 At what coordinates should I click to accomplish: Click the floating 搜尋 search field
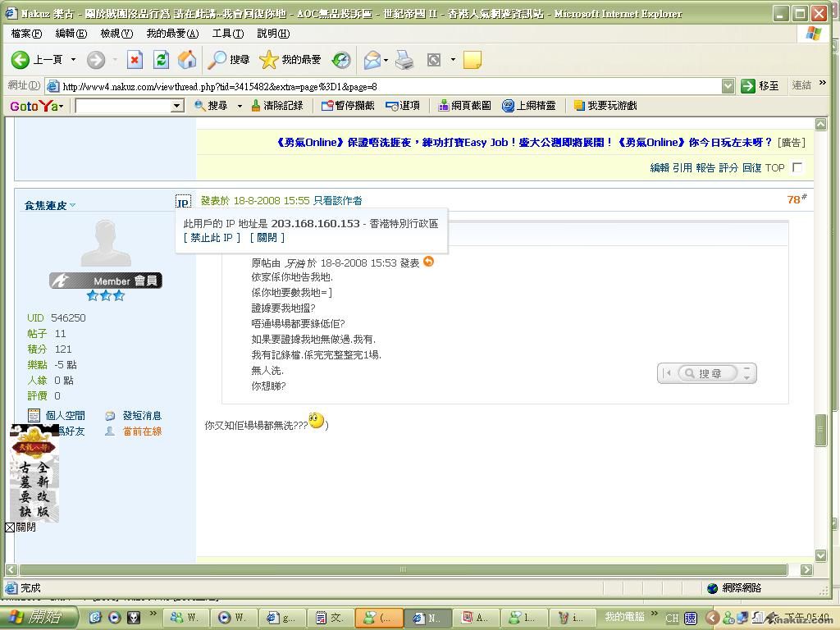710,373
